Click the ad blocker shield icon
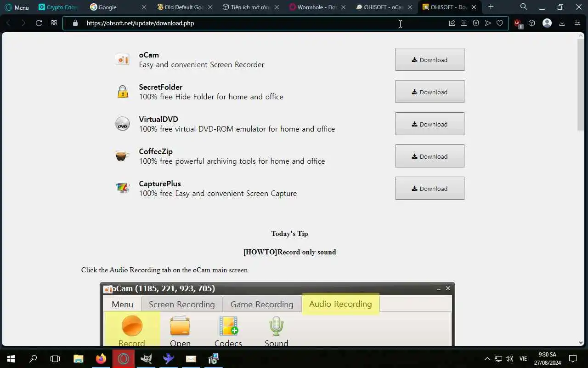Screen dimensions: 588x368 point(476,23)
